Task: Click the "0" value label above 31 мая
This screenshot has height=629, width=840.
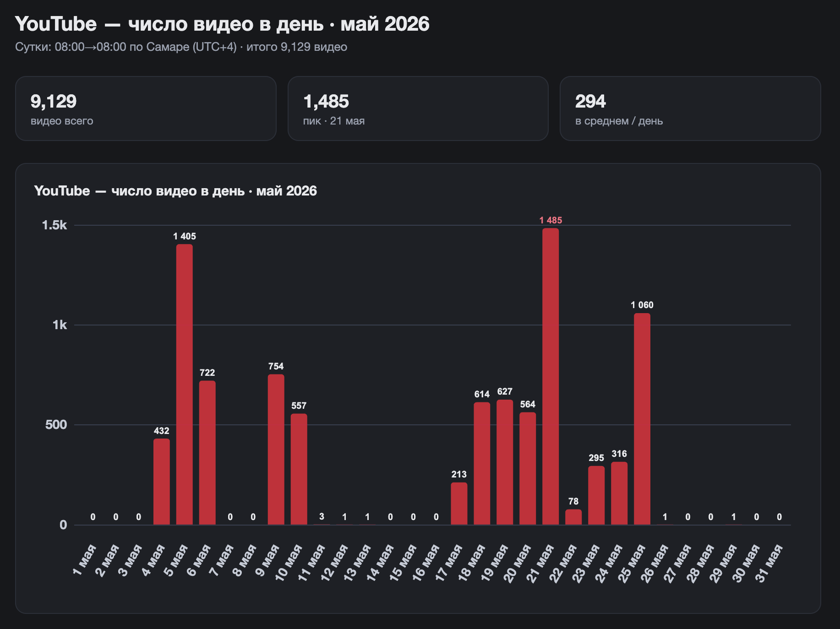Action: [780, 517]
